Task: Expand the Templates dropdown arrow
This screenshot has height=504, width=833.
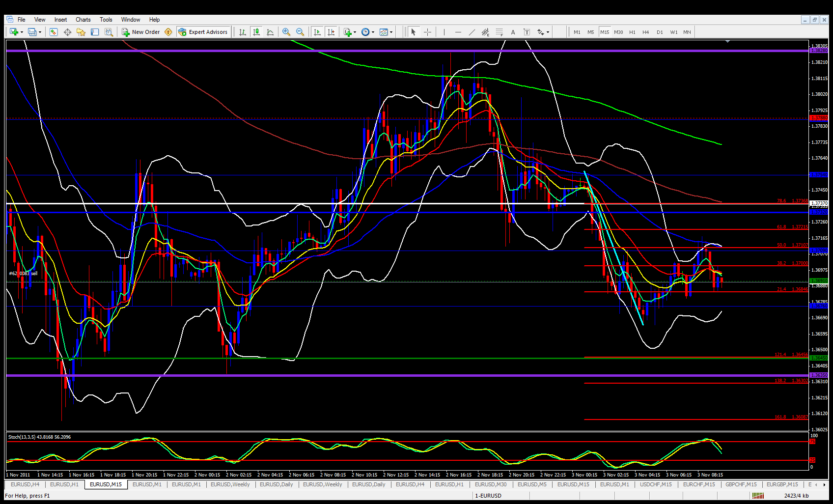Action: click(391, 32)
